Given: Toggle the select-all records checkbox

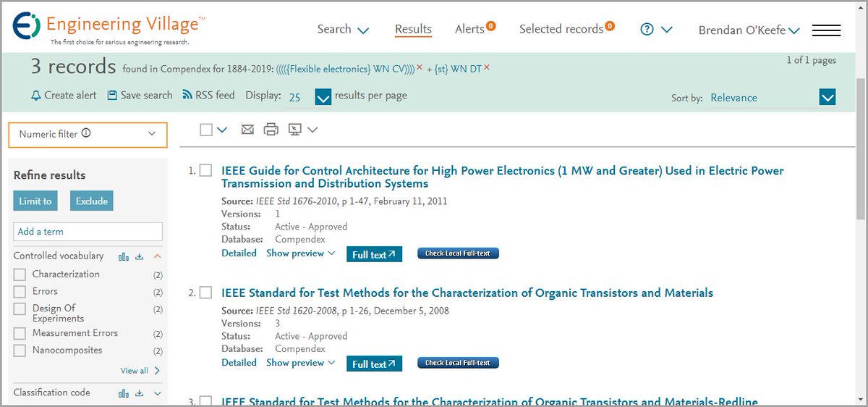Looking at the screenshot, I should [x=206, y=130].
